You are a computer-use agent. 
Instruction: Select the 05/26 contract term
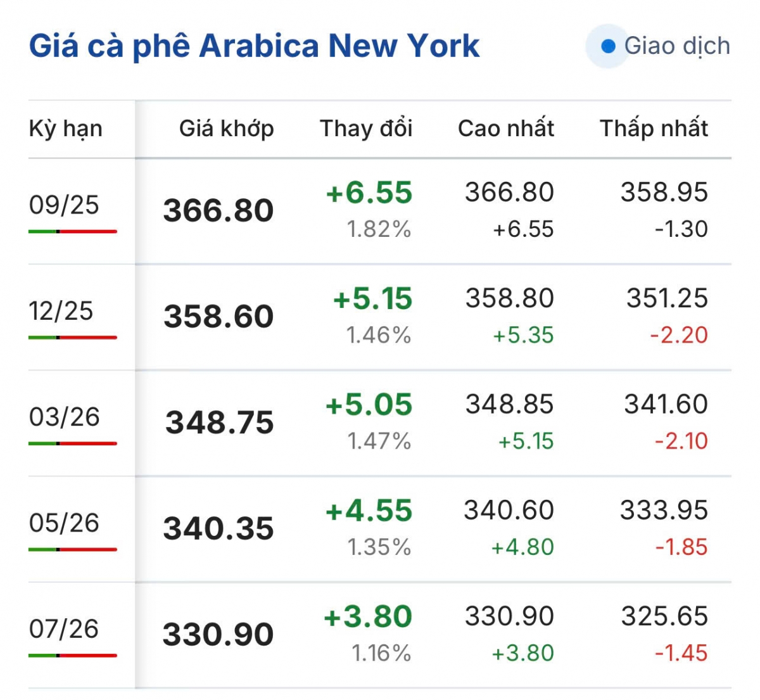point(64,523)
